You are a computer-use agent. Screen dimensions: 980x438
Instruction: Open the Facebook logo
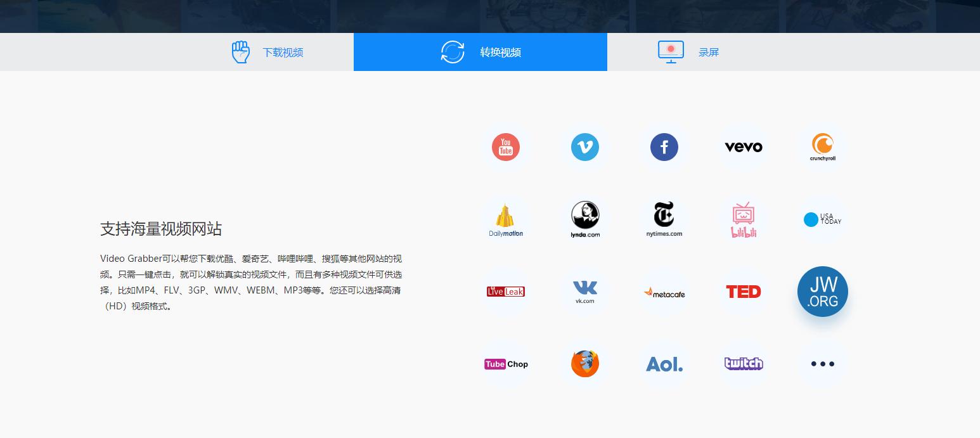pos(664,146)
